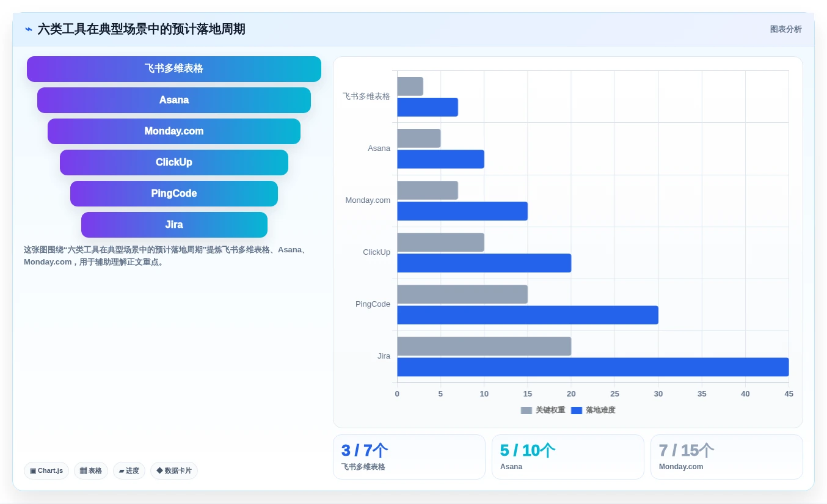Click the blue bar for PingCode
This screenshot has height=504, width=827.
point(528,315)
